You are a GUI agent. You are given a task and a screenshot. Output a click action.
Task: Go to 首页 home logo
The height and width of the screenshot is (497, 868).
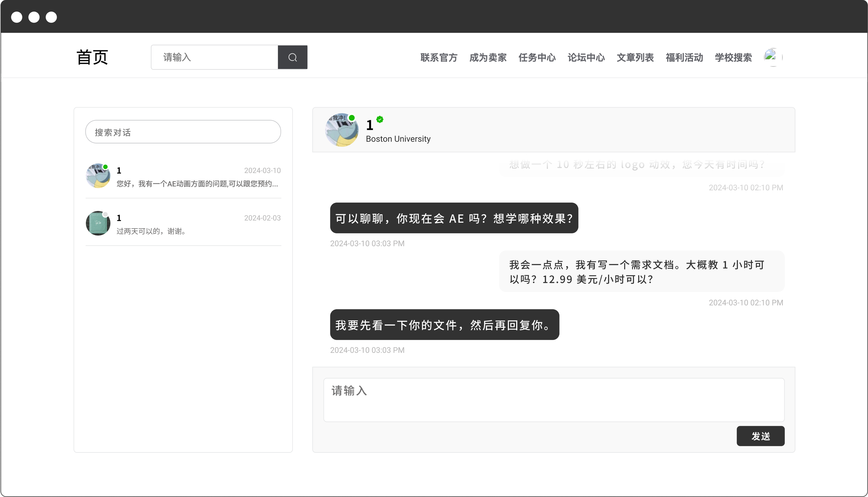pos(92,57)
